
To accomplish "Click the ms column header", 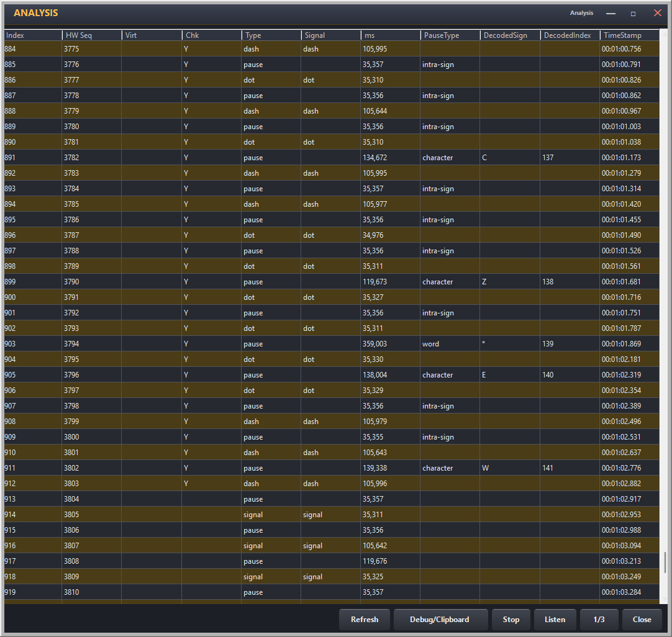I will [x=391, y=35].
